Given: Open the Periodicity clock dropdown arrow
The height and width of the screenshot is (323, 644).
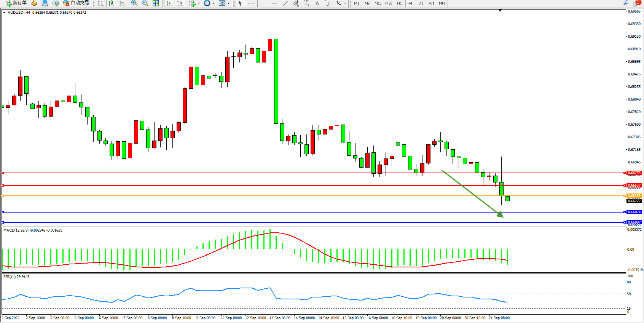Looking at the screenshot, I should point(214,3).
